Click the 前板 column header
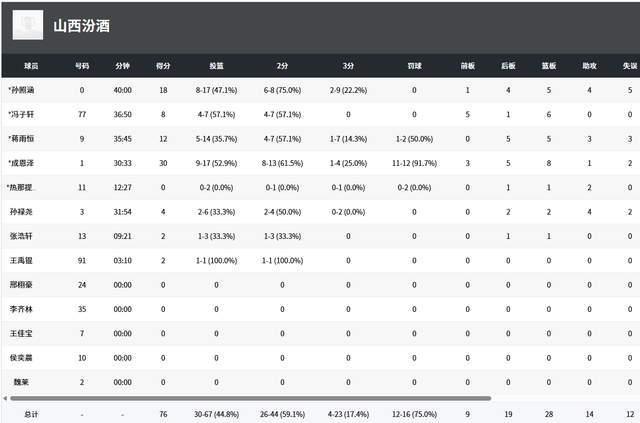 click(x=467, y=66)
